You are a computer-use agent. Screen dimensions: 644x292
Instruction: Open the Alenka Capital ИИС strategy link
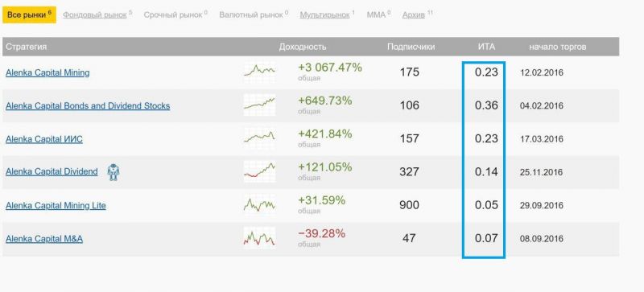(44, 139)
